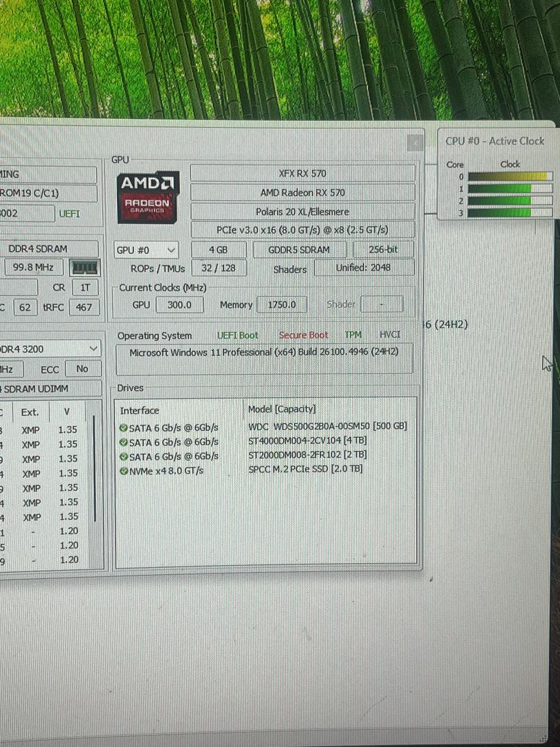The image size is (560, 747).
Task: Click the memory module icon beside 99.8 MHz
Action: tap(85, 267)
